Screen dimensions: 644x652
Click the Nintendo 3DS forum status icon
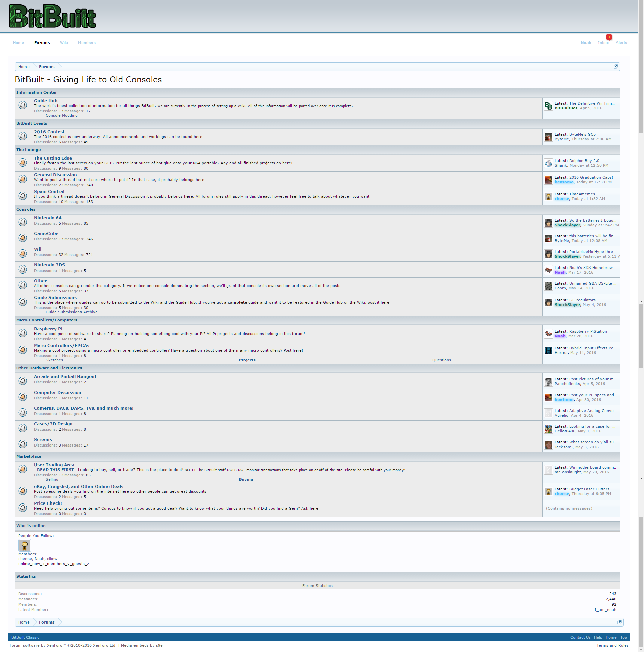point(22,269)
